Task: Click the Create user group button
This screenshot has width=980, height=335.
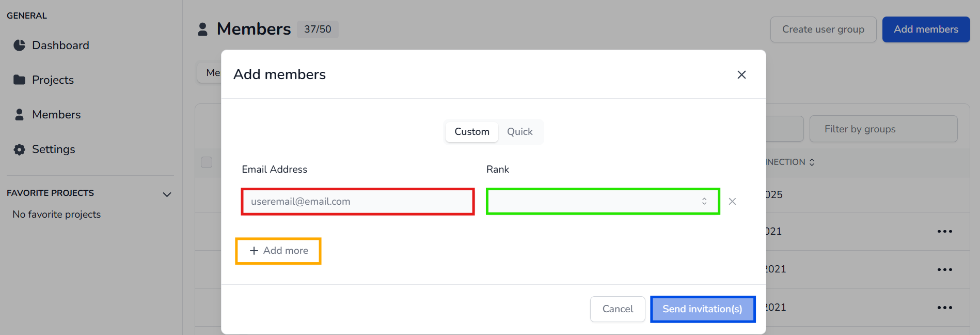Action: (823, 29)
